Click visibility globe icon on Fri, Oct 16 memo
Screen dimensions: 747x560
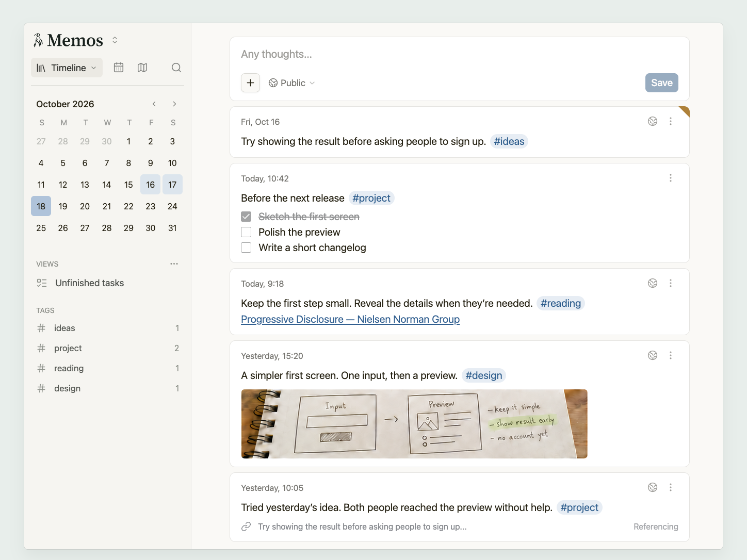[x=653, y=121]
